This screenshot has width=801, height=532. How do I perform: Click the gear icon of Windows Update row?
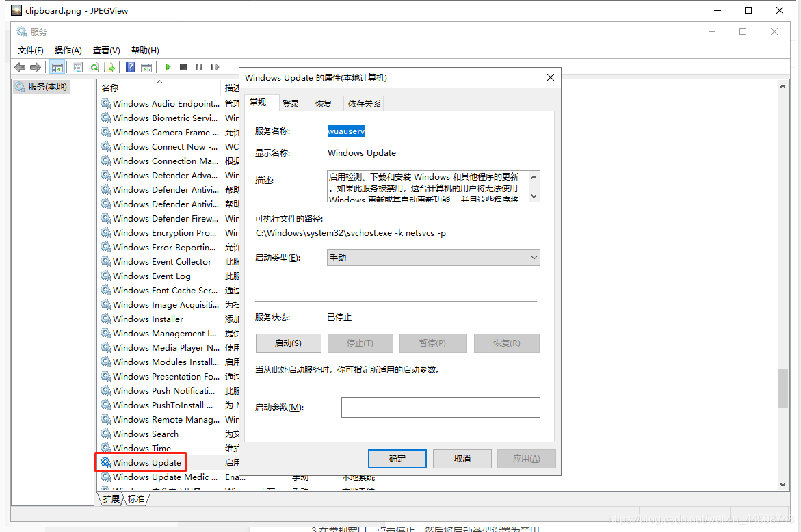tap(106, 462)
